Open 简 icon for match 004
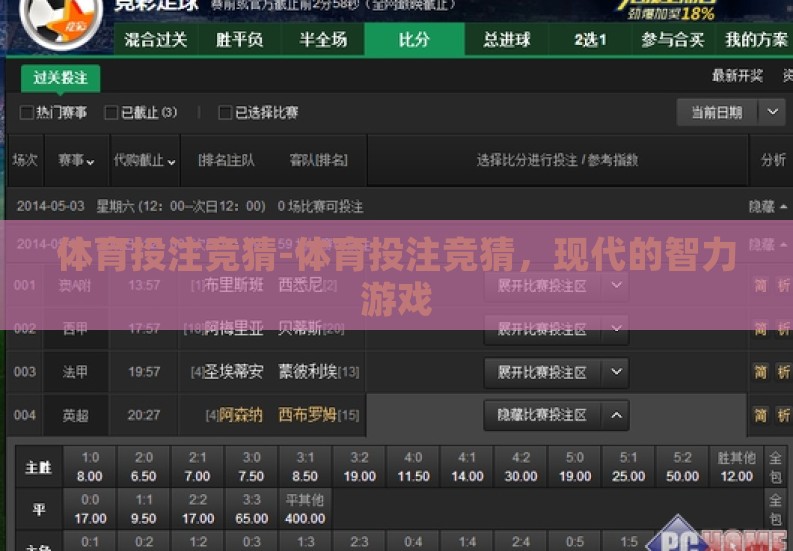This screenshot has width=793, height=551. coord(761,415)
